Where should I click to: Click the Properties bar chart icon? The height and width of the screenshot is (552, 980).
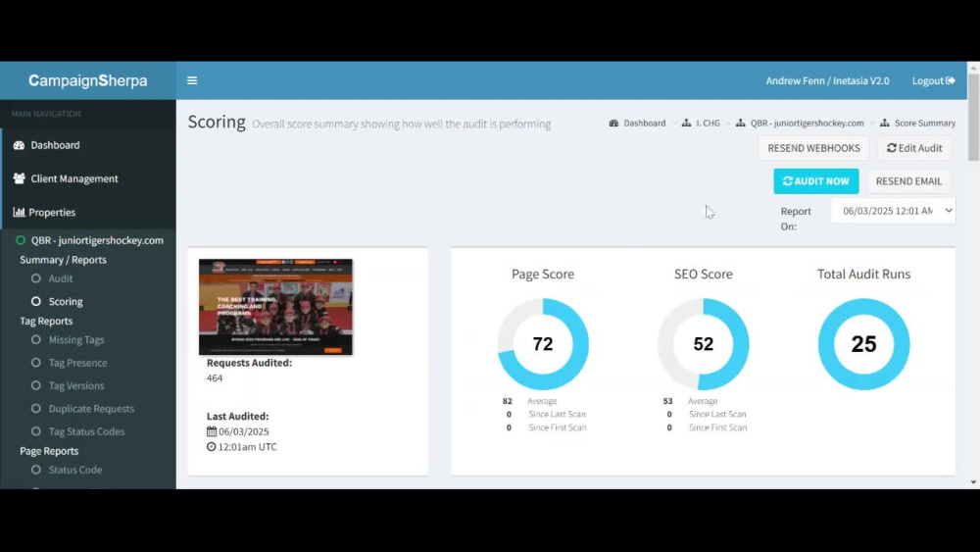click(x=19, y=212)
